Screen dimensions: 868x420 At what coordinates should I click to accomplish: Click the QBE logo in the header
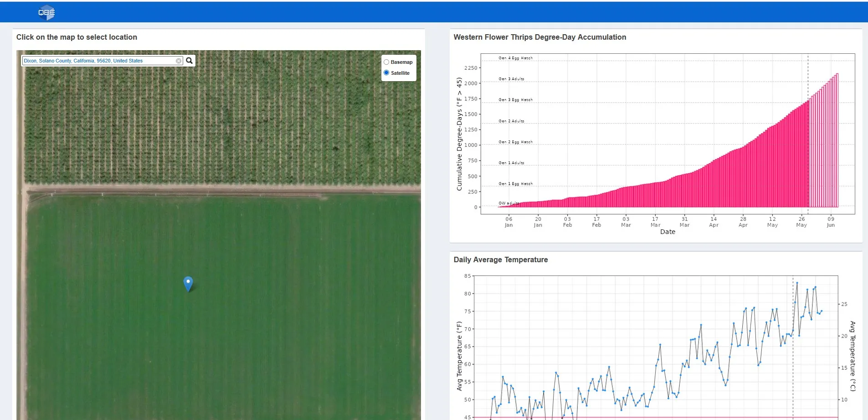[x=46, y=13]
